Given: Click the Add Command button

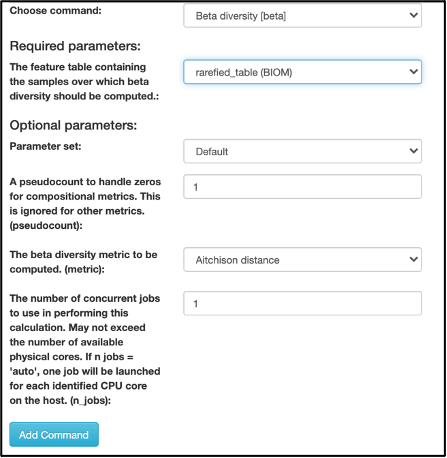Looking at the screenshot, I should click(54, 435).
